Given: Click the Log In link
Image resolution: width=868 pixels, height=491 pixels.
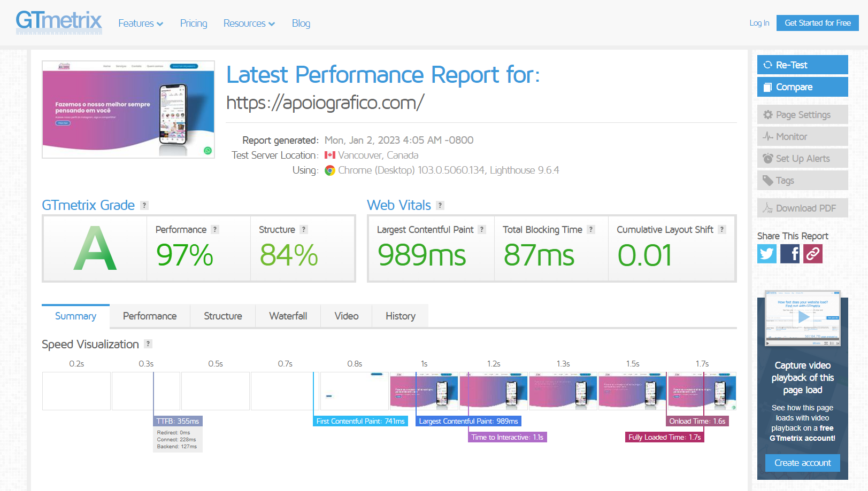Looking at the screenshot, I should (759, 23).
